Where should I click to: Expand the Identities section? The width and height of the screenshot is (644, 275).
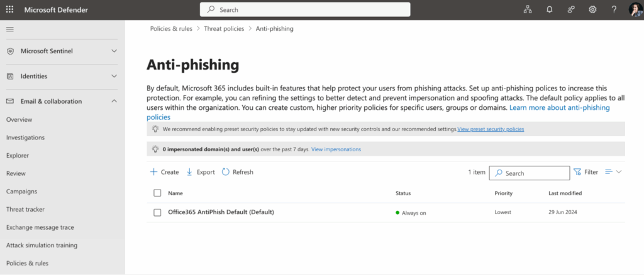pos(114,76)
